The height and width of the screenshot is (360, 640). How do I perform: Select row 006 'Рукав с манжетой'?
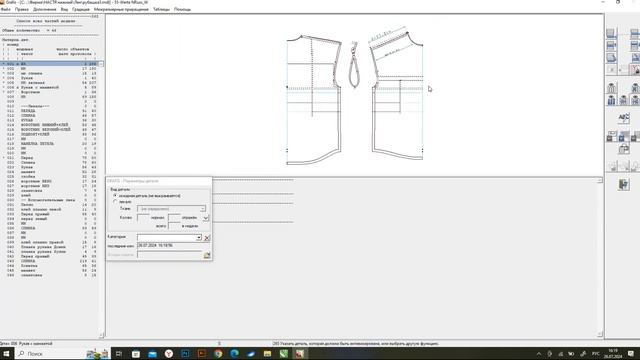tap(49, 87)
